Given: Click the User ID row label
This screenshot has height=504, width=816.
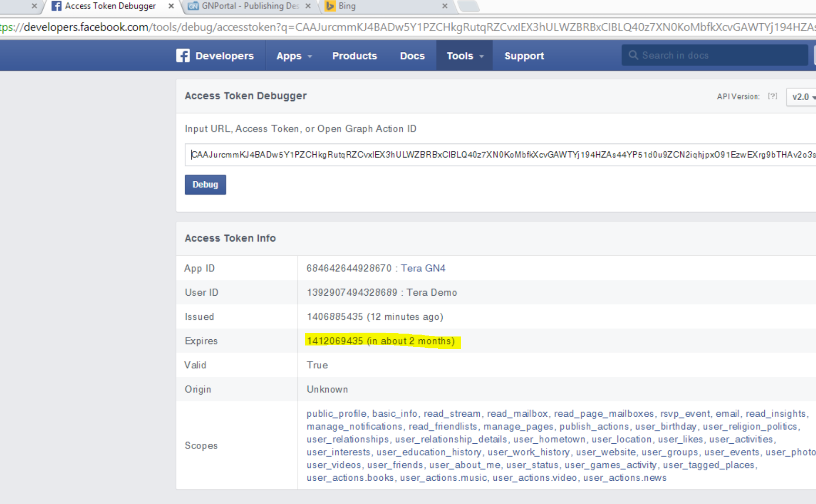Looking at the screenshot, I should (x=201, y=292).
